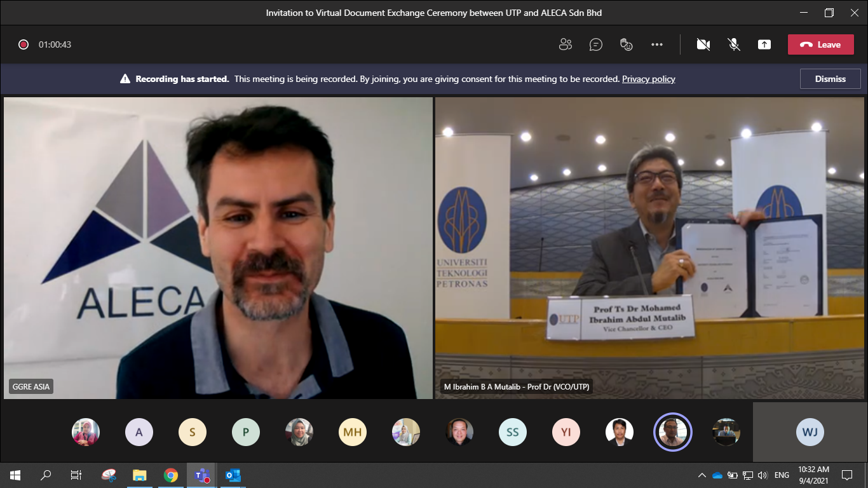Open the meeting chat
The height and width of the screenshot is (488, 868).
point(595,44)
